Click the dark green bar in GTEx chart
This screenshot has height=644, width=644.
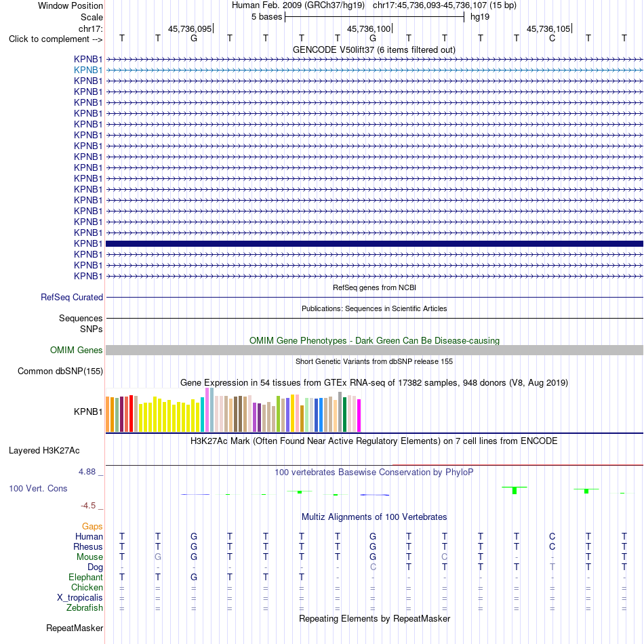[344, 414]
